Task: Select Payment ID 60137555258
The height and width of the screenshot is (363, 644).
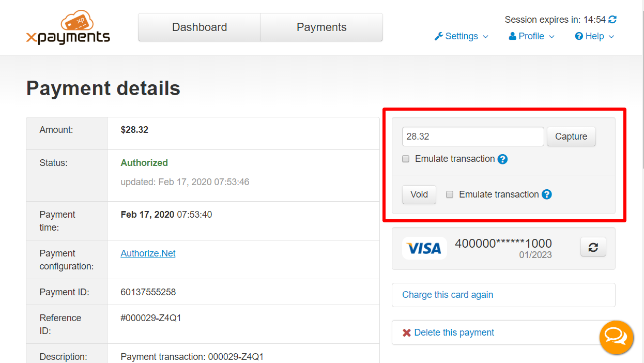Action: (148, 292)
